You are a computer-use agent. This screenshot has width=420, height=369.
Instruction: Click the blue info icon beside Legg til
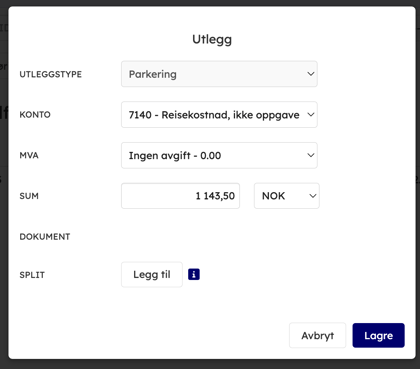194,274
